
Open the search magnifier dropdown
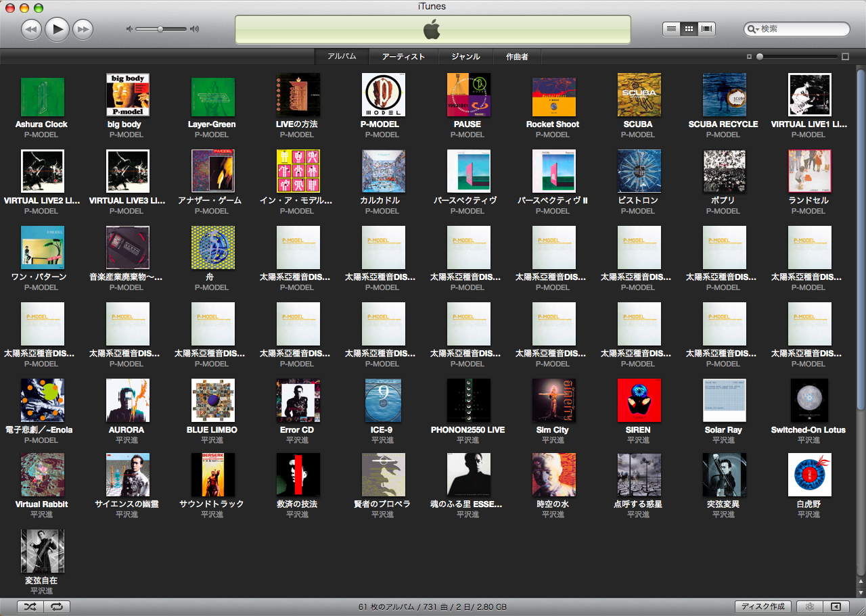point(753,29)
